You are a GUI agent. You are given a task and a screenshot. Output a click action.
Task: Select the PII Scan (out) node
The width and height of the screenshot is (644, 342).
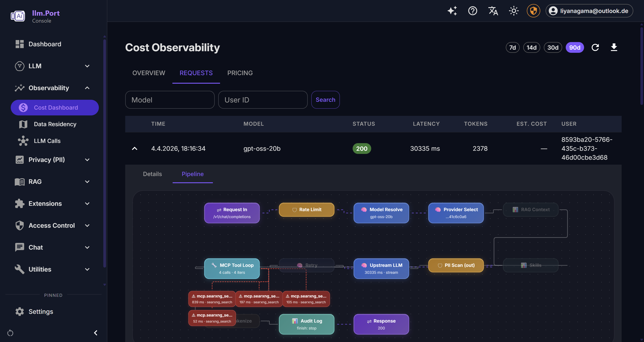456,266
